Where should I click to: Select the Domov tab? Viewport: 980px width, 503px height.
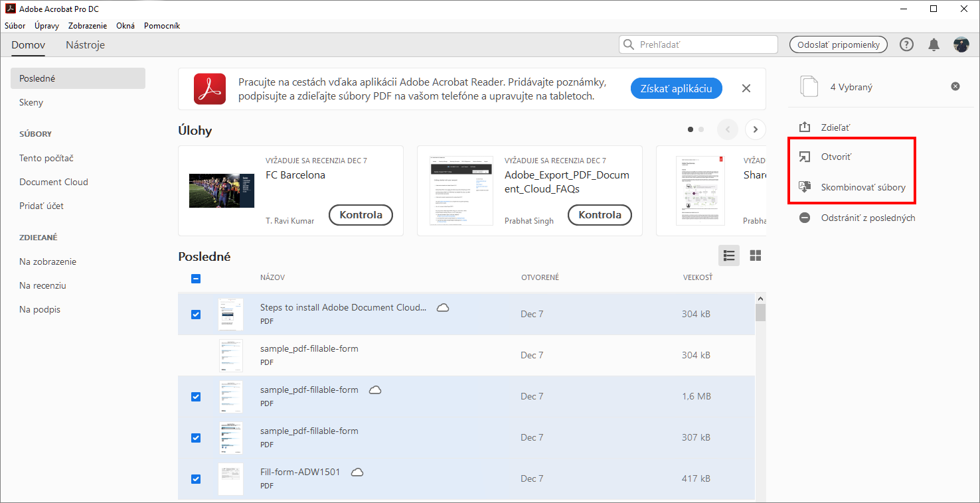[29, 45]
